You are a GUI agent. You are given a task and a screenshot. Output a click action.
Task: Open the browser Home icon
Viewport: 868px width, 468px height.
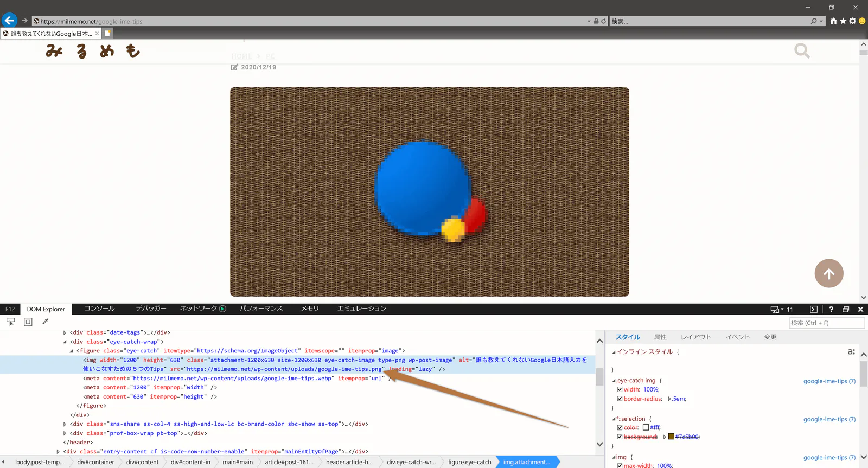click(x=833, y=21)
